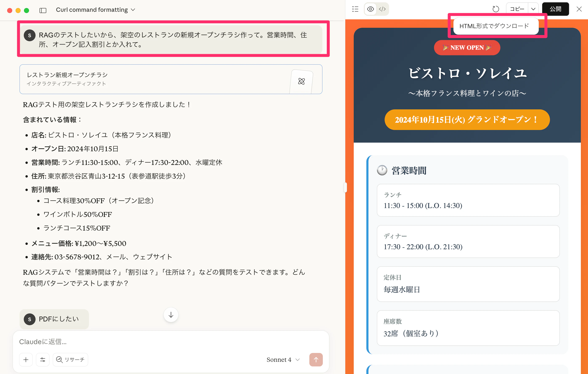Open the レストラン新規オープンチラシ artifact card
The width and height of the screenshot is (588, 374).
(x=171, y=79)
